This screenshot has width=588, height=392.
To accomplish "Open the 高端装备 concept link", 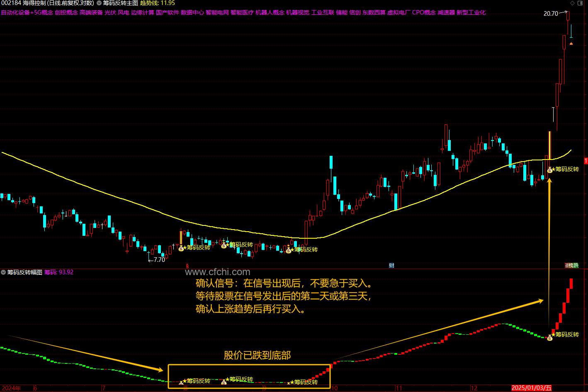I will [91, 12].
